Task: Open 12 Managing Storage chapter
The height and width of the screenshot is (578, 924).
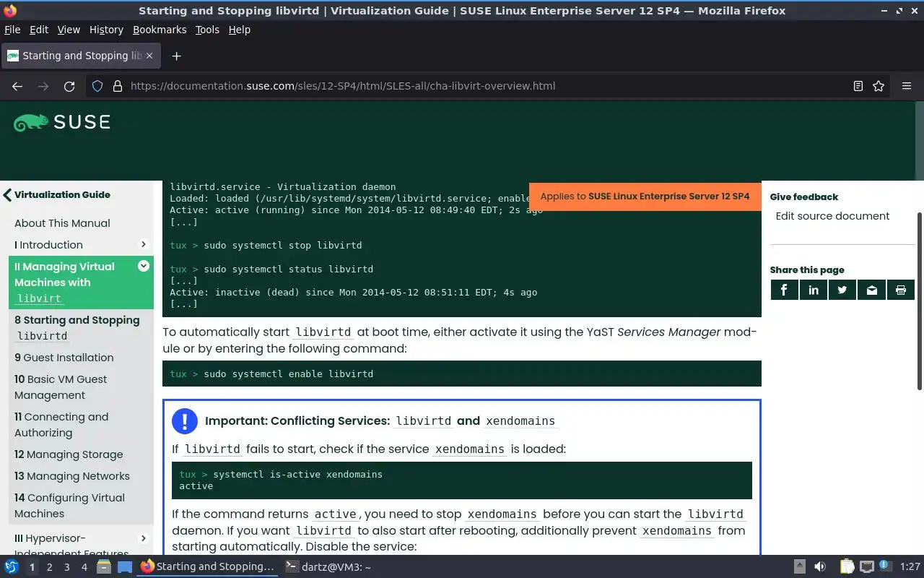Action: tap(69, 454)
